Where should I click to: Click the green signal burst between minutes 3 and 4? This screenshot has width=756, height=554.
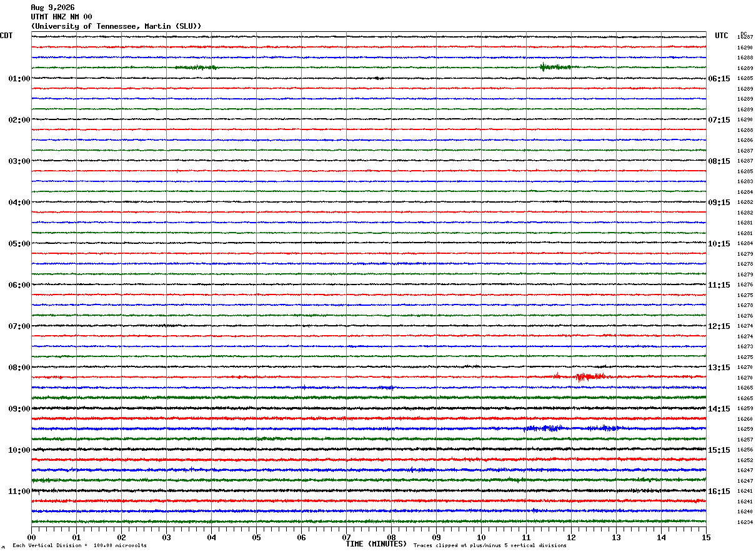pos(196,67)
